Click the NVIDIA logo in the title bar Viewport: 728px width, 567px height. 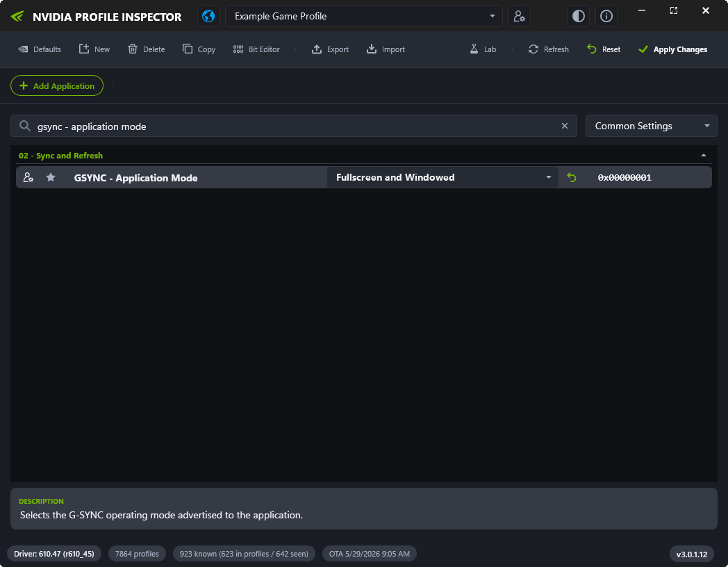[17, 17]
